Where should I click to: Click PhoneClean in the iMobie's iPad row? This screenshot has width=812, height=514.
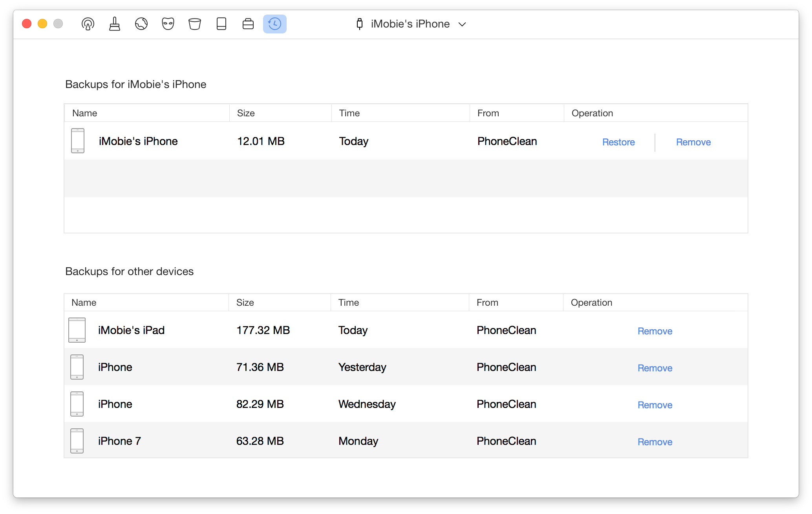click(x=507, y=330)
